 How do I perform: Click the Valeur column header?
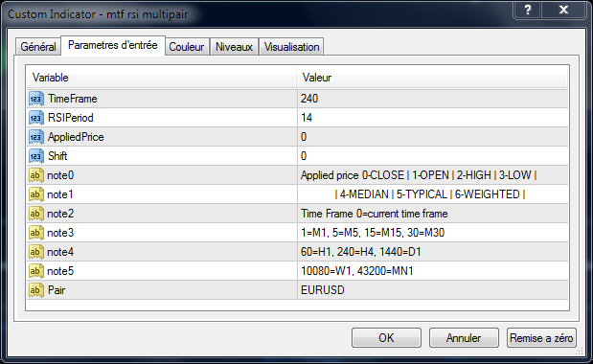coord(433,78)
